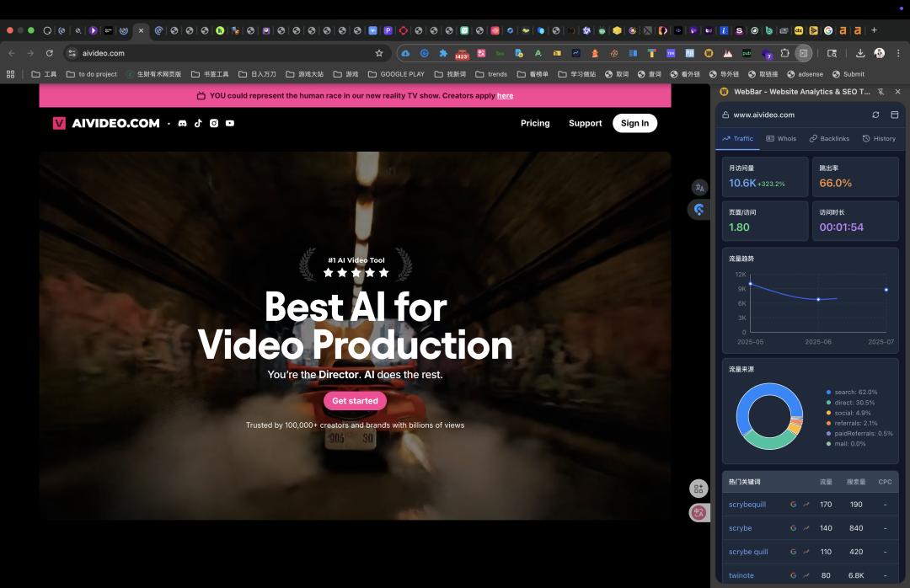Click the translate floating icon on page edge
Image resolution: width=910 pixels, height=588 pixels.
tap(700, 188)
